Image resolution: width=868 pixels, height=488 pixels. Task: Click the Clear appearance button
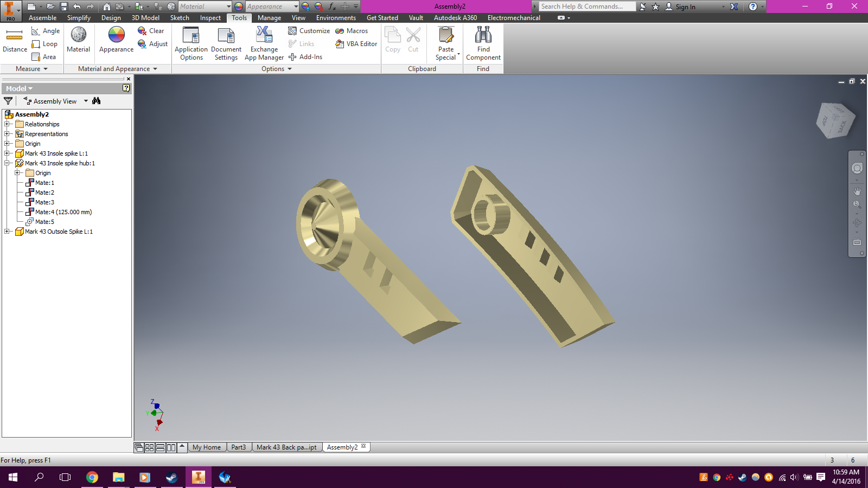point(151,31)
